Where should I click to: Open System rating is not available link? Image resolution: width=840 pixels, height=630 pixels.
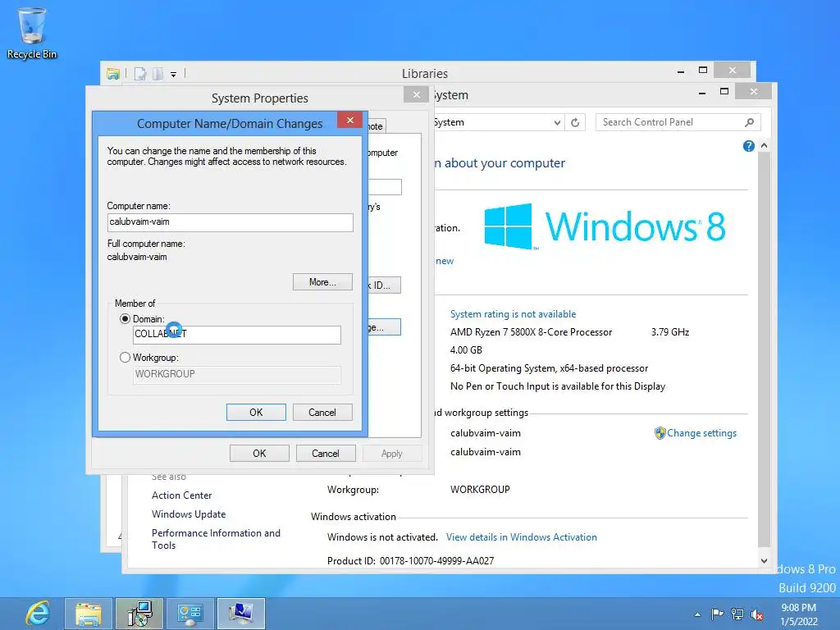pos(513,314)
